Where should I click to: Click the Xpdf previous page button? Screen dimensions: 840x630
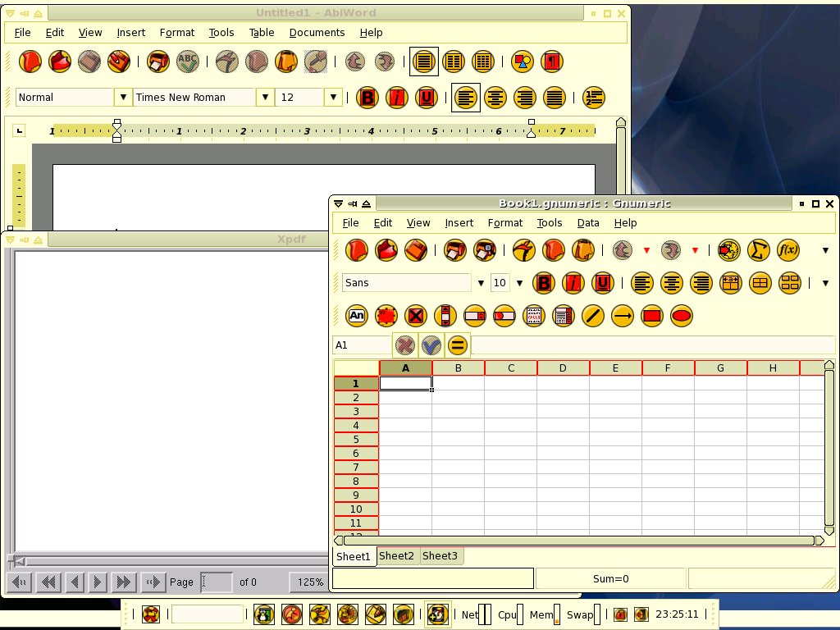pos(75,582)
